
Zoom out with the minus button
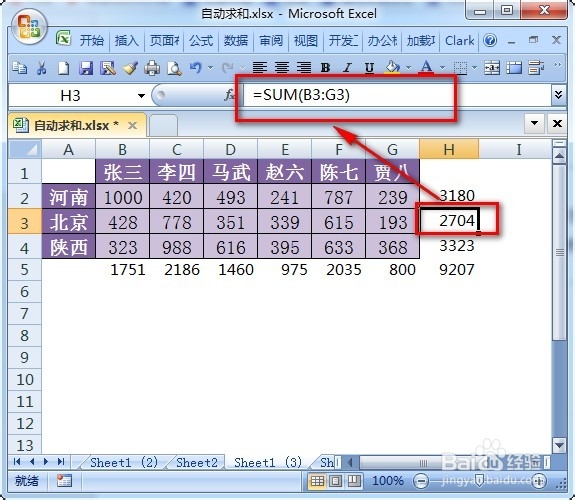pyautogui.click(x=421, y=481)
